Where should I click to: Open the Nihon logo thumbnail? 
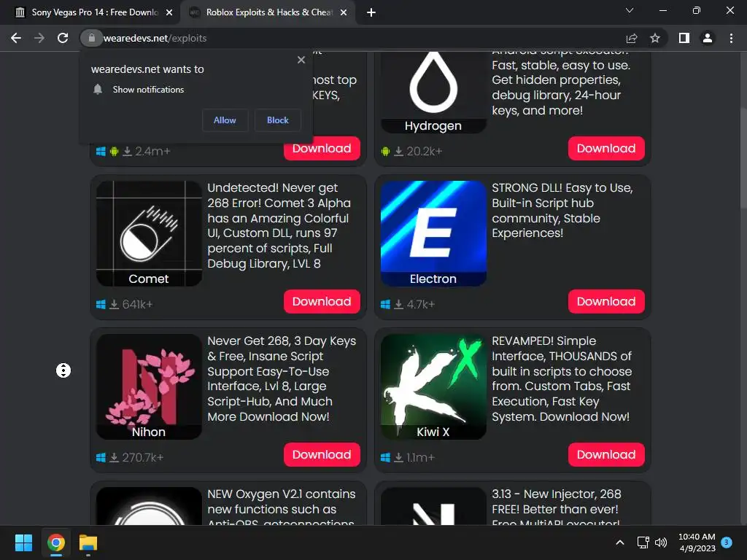149,386
